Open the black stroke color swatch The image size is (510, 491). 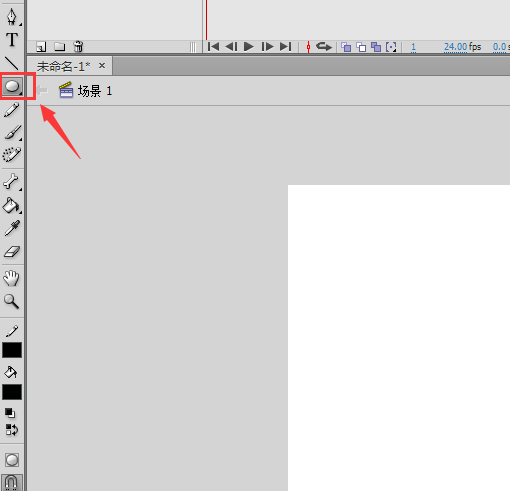point(12,350)
